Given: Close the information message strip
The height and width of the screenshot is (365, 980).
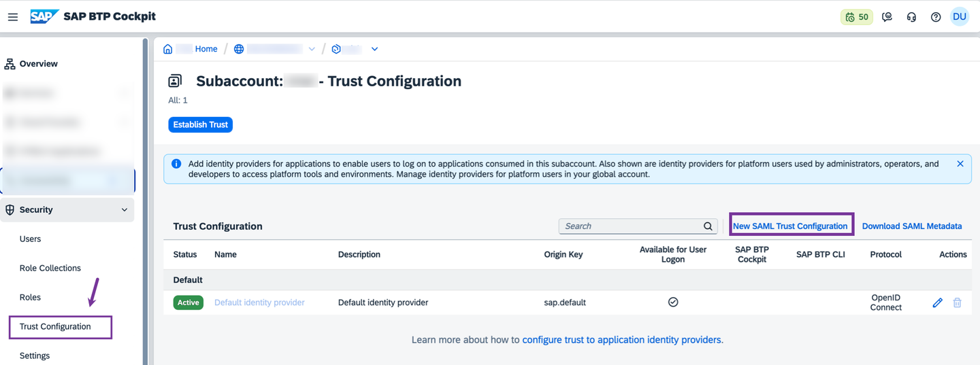Looking at the screenshot, I should point(960,164).
